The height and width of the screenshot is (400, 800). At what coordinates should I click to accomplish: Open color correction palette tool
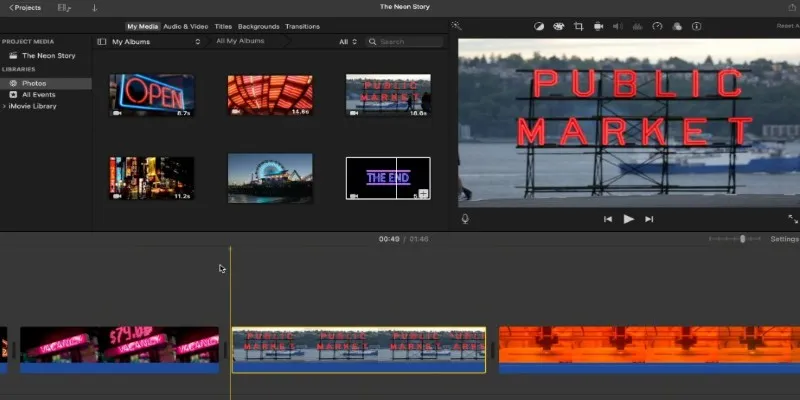559,27
